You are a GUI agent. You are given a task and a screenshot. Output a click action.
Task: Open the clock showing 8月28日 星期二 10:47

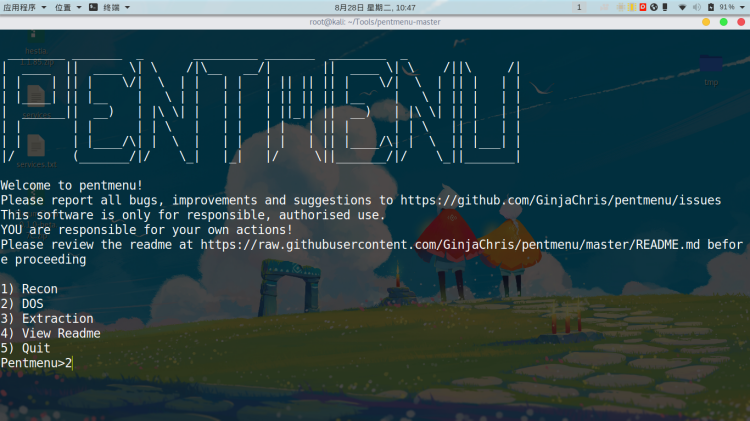click(x=375, y=7)
